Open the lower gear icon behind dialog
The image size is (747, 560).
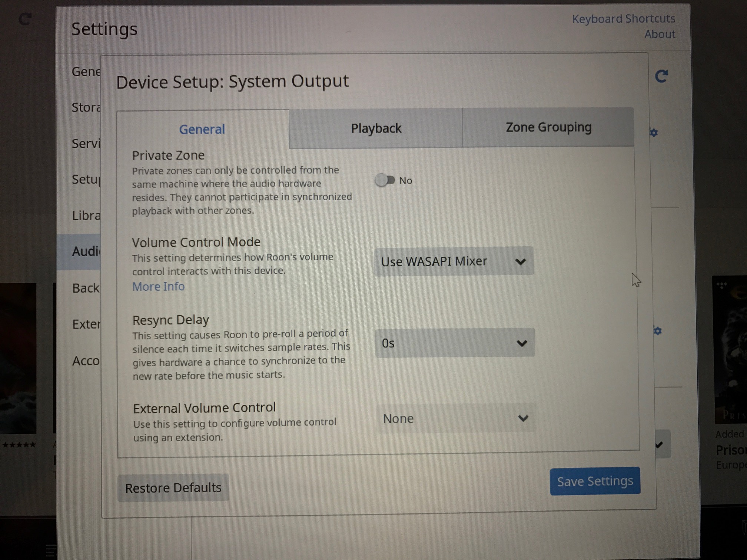657,331
